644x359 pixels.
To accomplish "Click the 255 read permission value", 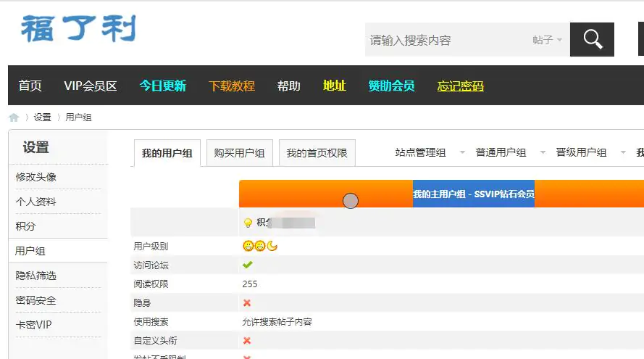I will pyautogui.click(x=250, y=284).
